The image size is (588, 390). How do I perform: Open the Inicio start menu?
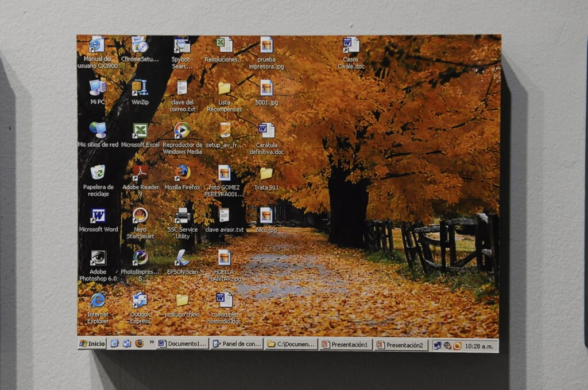click(x=92, y=344)
